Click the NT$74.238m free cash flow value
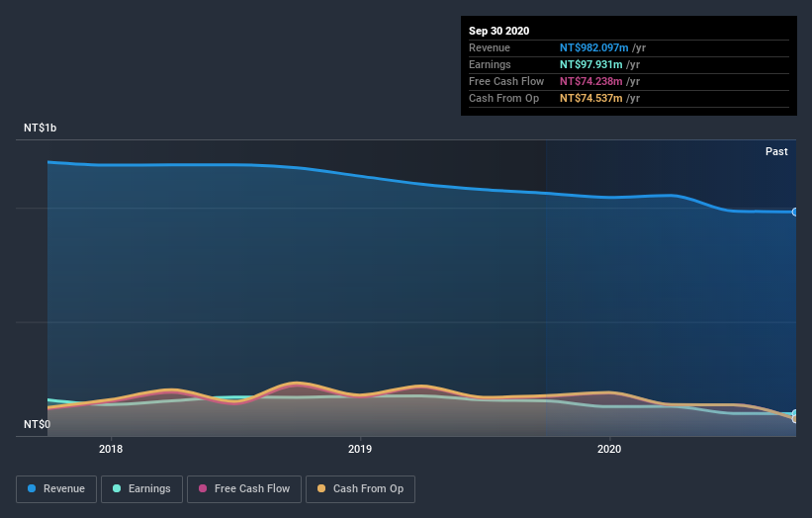This screenshot has height=518, width=812. tap(590, 81)
